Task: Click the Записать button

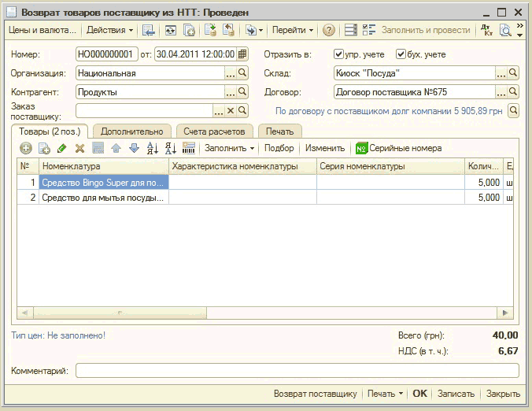Action: coord(456,394)
